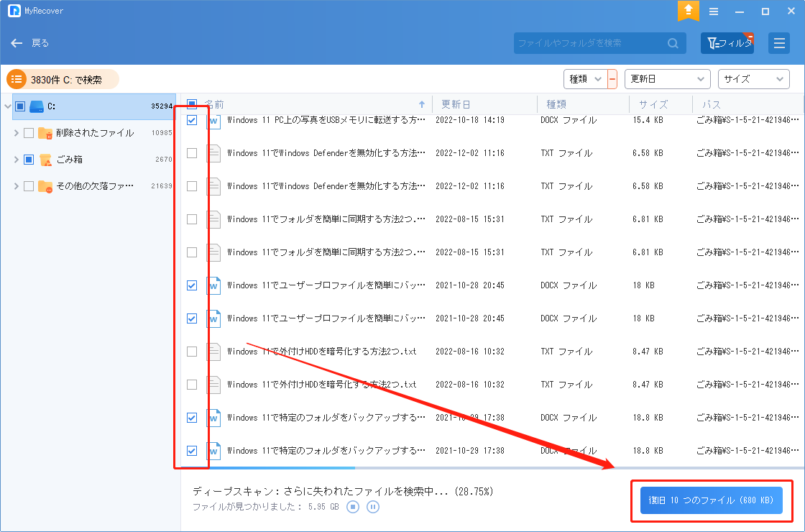Check the その他の欠落ファイル tree checkbox
Image resolution: width=805 pixels, height=532 pixels.
click(29, 186)
